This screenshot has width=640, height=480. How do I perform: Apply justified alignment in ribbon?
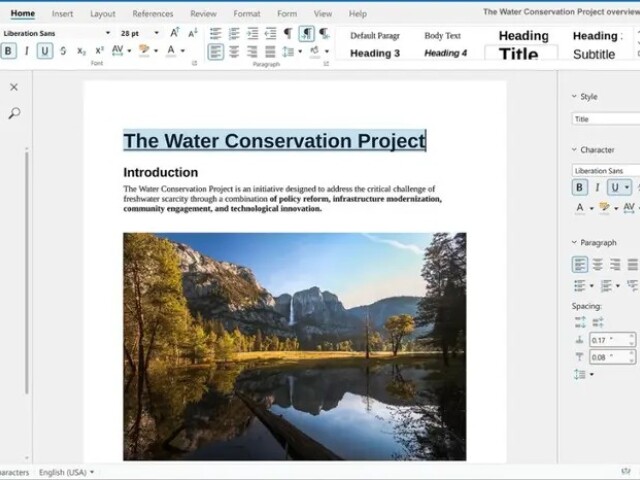coord(270,52)
